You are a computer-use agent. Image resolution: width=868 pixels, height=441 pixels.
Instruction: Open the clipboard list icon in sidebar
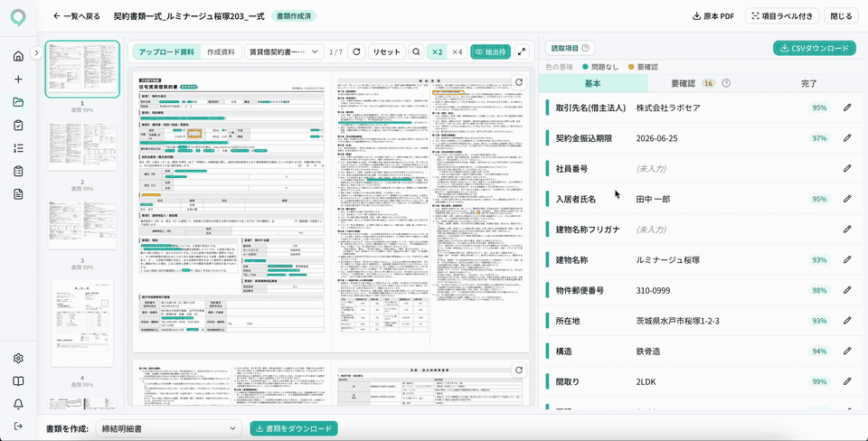tap(18, 171)
